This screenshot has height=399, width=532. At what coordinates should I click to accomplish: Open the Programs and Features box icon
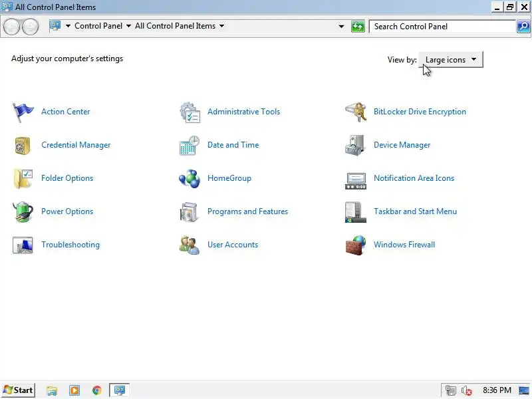point(189,212)
